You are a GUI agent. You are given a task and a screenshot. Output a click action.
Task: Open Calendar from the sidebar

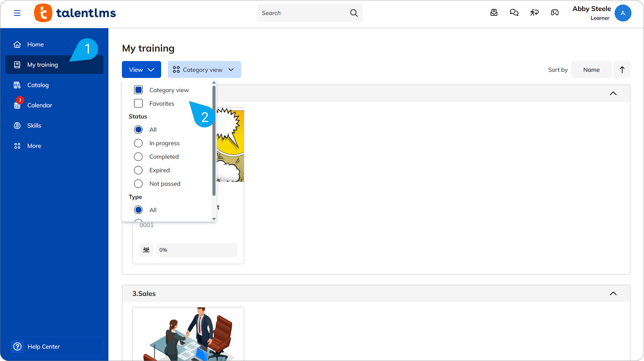pyautogui.click(x=39, y=105)
